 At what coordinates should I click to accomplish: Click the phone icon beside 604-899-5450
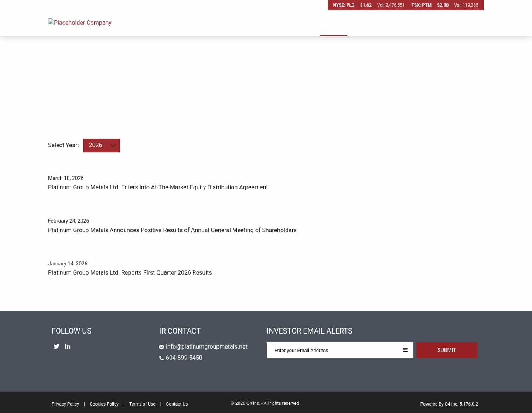(161, 358)
